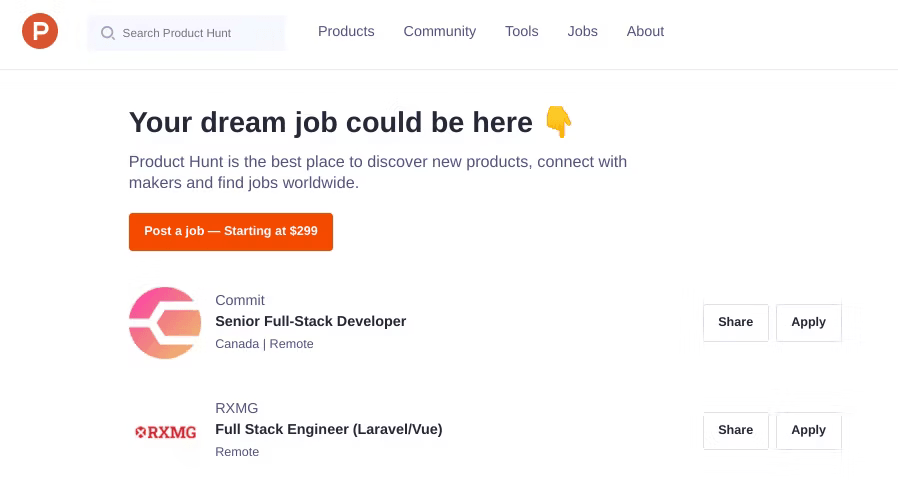Click the Product Hunt logo
Viewport: 898px width, 481px height.
pyautogui.click(x=40, y=31)
